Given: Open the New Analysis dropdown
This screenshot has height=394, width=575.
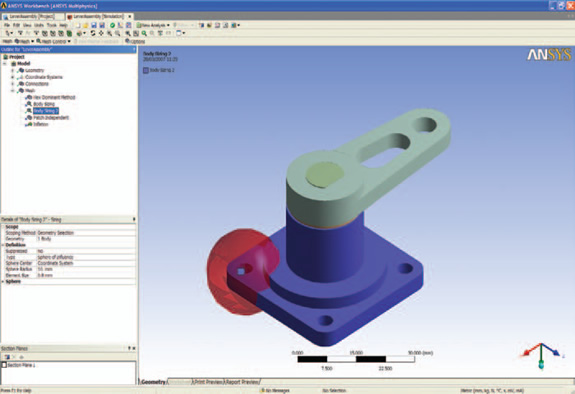Looking at the screenshot, I should coord(153,25).
